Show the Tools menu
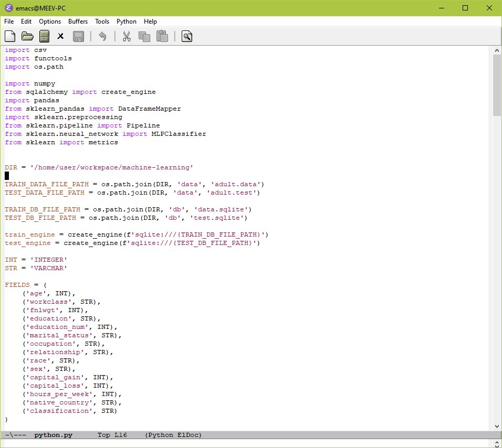The width and height of the screenshot is (502, 448). click(x=102, y=22)
